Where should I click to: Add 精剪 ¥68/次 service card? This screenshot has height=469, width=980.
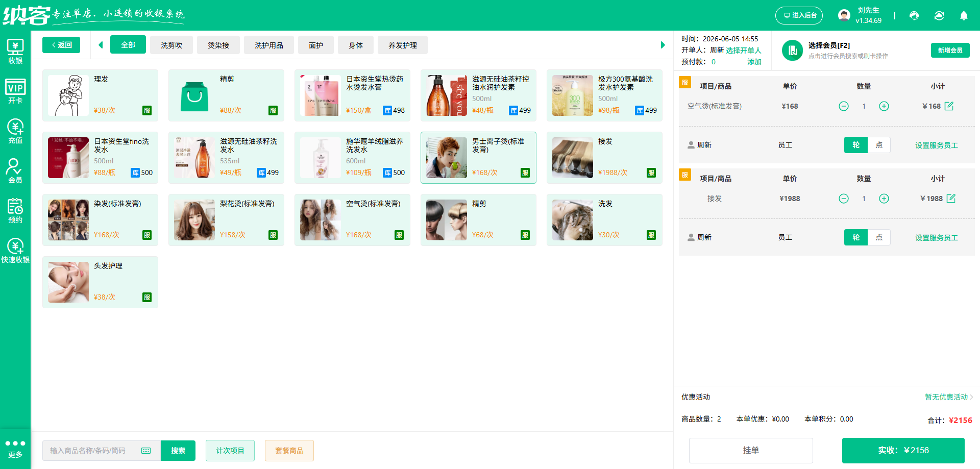478,220
